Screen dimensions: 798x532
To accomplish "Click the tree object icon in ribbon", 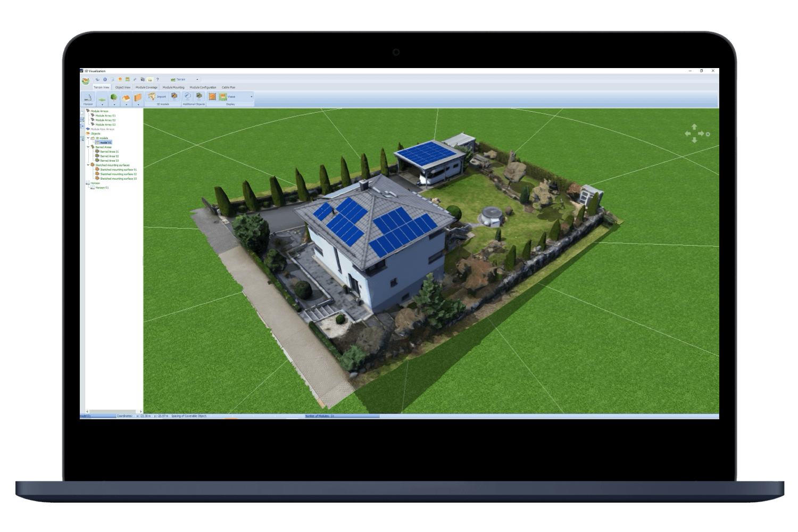I will click(114, 97).
